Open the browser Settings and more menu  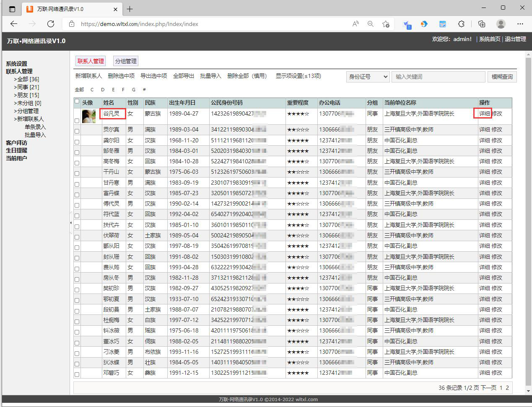click(x=520, y=24)
